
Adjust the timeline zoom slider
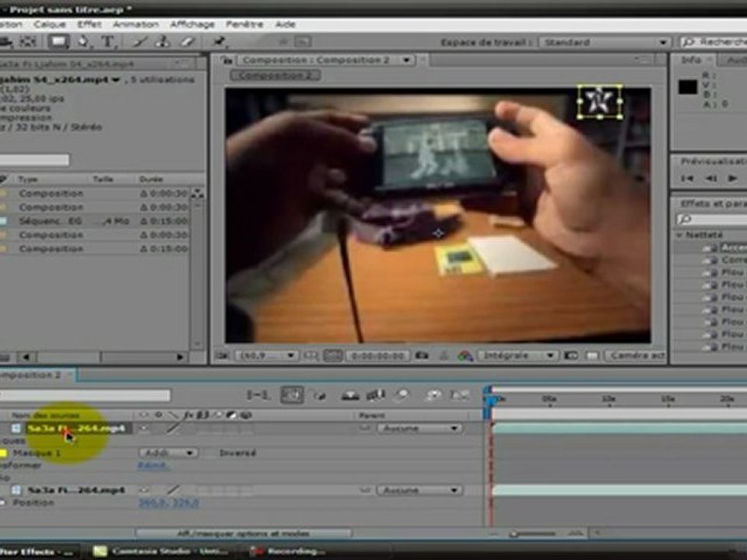pos(534,534)
